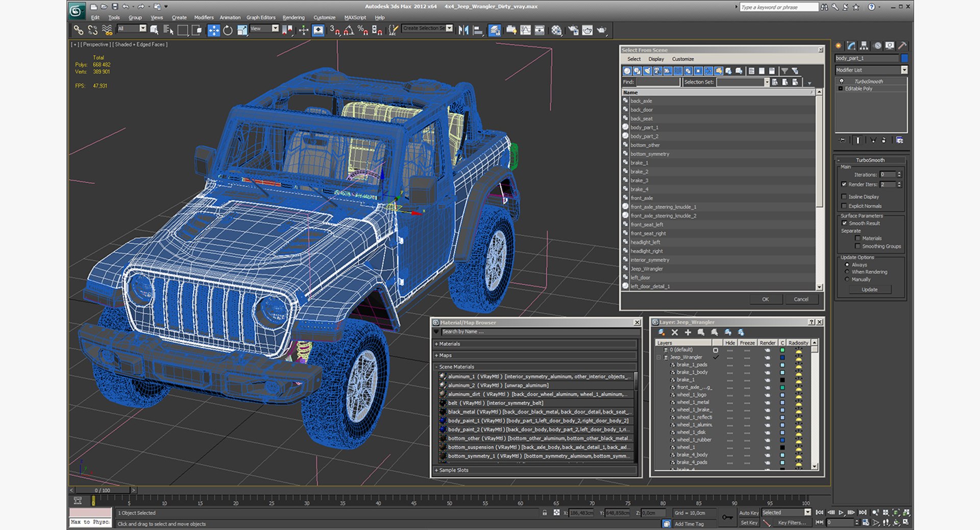Click the Unlink Selection tool
The height and width of the screenshot is (530, 980).
pos(92,31)
